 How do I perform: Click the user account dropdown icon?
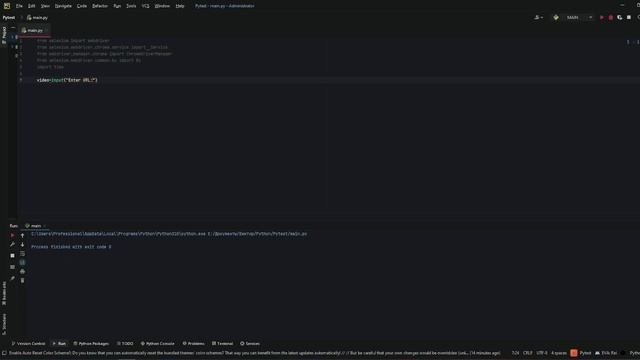(538, 18)
